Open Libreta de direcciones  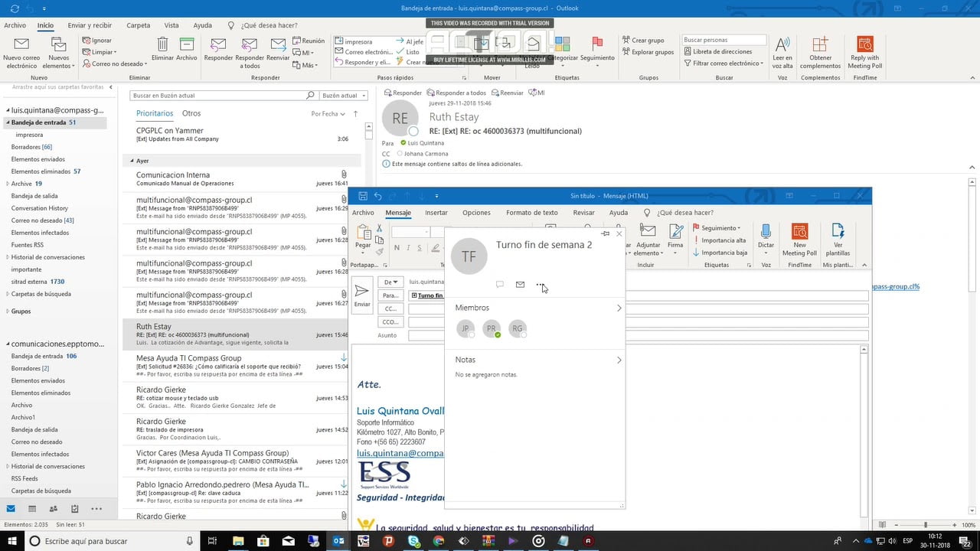pyautogui.click(x=717, y=52)
